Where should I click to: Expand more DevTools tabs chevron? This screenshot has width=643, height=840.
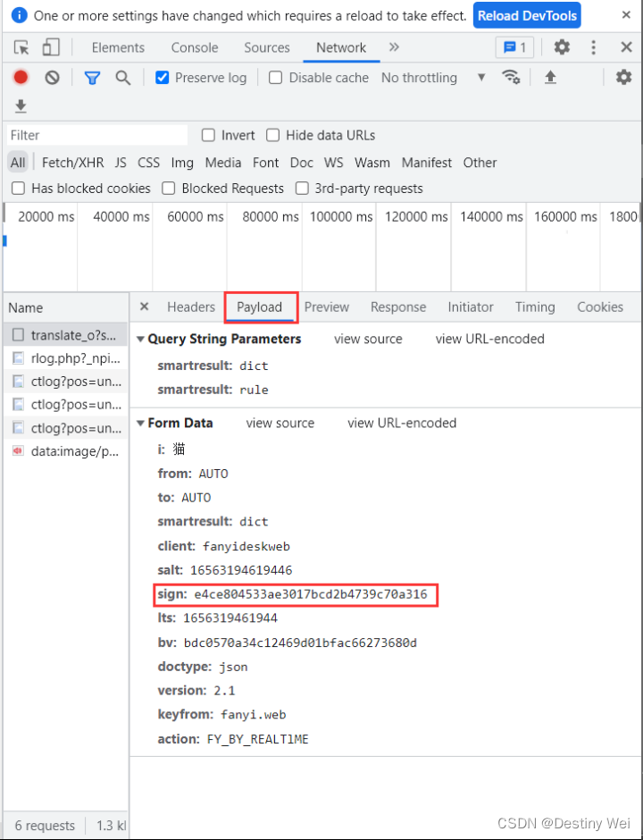click(x=394, y=47)
